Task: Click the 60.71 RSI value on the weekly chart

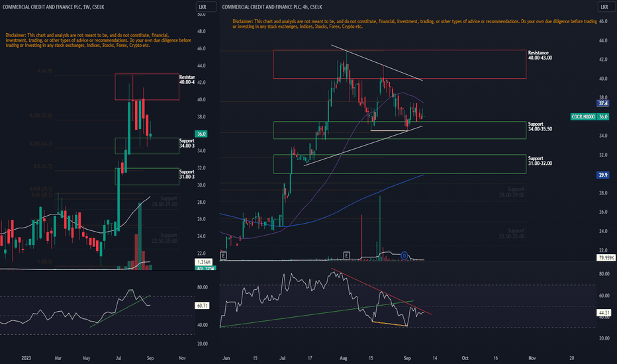Action: [202, 306]
